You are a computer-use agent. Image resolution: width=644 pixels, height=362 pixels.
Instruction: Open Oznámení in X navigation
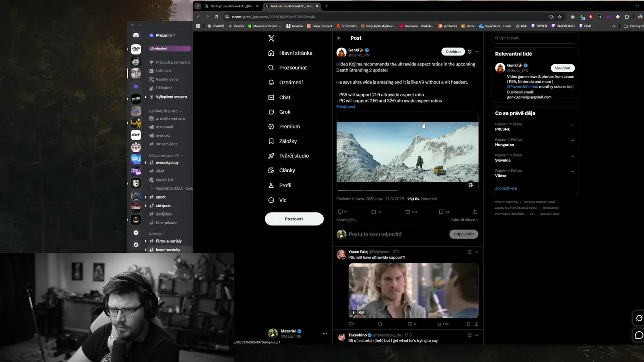(x=285, y=82)
